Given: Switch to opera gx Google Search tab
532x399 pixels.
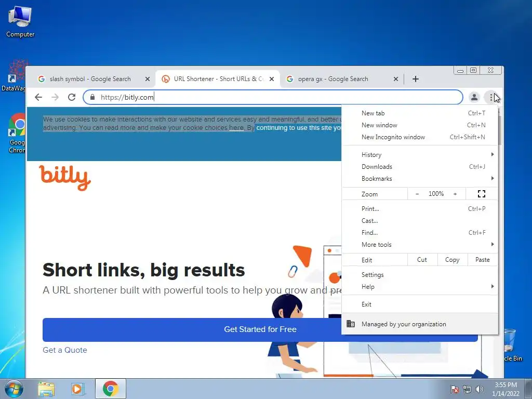Looking at the screenshot, I should point(333,79).
